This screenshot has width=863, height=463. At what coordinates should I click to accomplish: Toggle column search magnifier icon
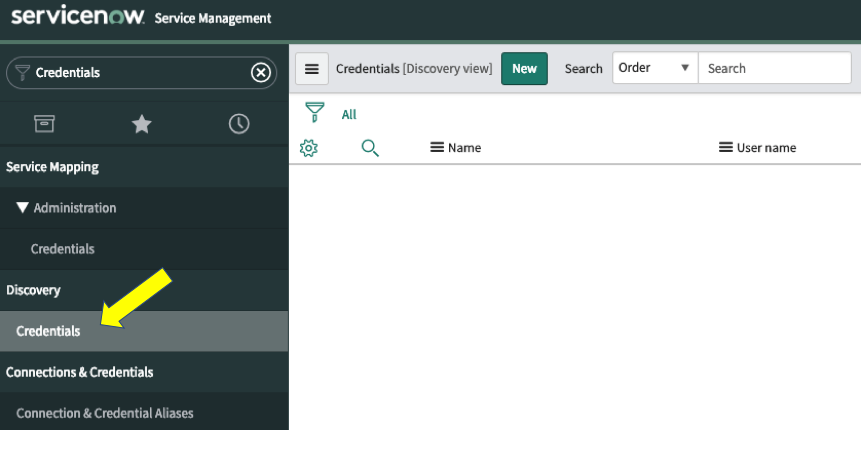point(370,148)
